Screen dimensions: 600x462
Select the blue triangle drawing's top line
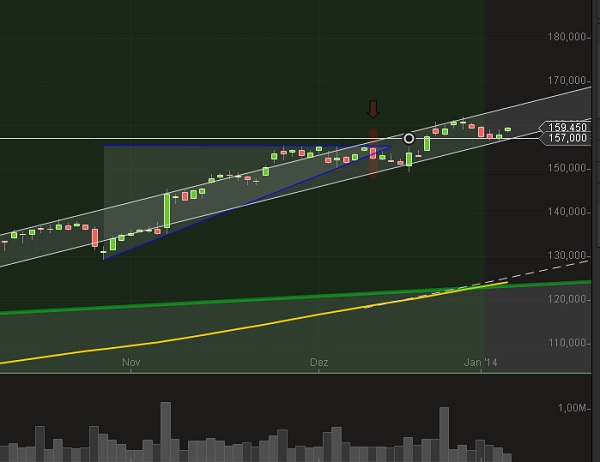[x=247, y=145]
